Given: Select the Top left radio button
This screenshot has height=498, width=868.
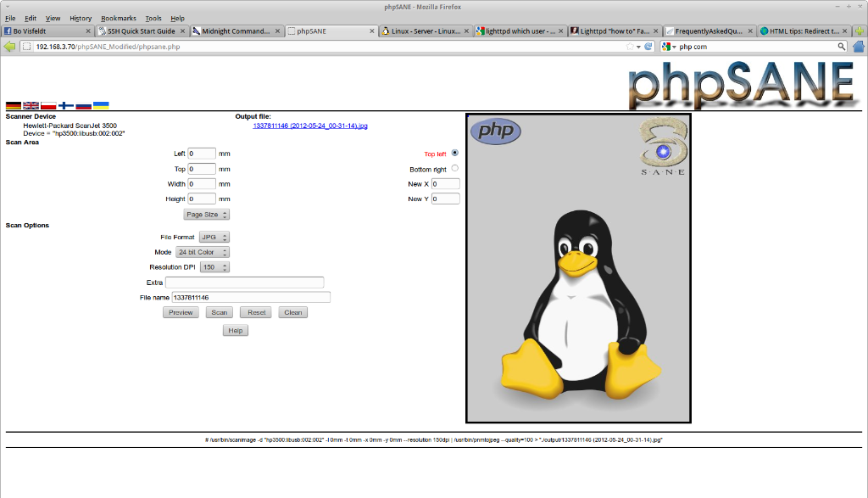Looking at the screenshot, I should [455, 153].
